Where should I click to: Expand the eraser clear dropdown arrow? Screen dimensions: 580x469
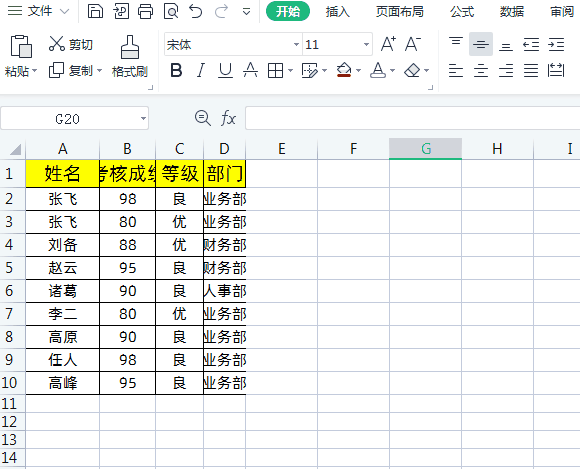pyautogui.click(x=426, y=70)
